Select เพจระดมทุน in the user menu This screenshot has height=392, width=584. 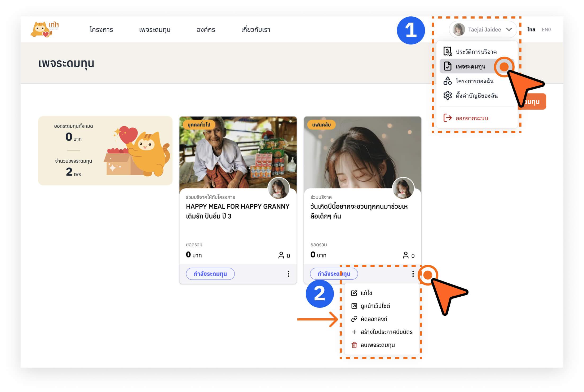[x=470, y=66]
